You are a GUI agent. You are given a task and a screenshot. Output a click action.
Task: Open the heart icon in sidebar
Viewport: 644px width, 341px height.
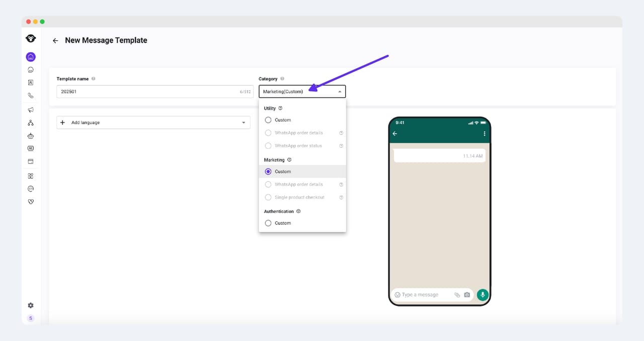31,202
